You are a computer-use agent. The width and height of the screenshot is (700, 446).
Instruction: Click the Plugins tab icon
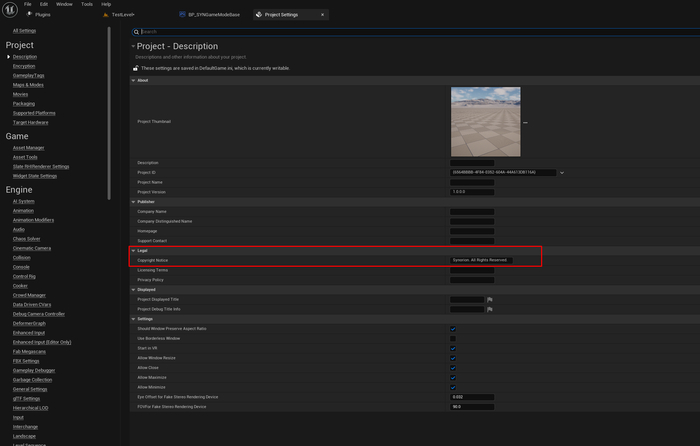coord(28,16)
